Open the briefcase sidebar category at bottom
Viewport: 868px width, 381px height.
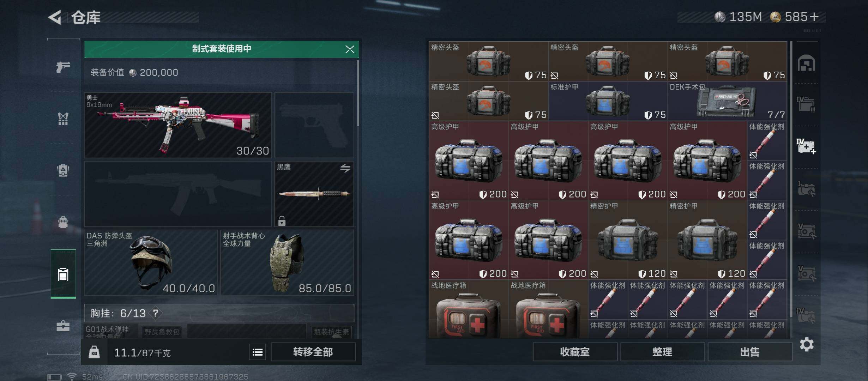pos(63,326)
